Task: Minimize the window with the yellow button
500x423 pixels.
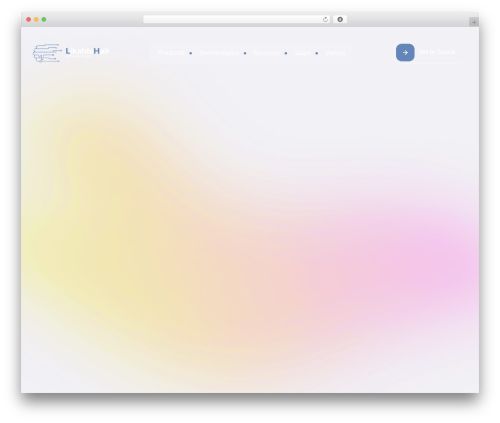Action: [x=36, y=20]
